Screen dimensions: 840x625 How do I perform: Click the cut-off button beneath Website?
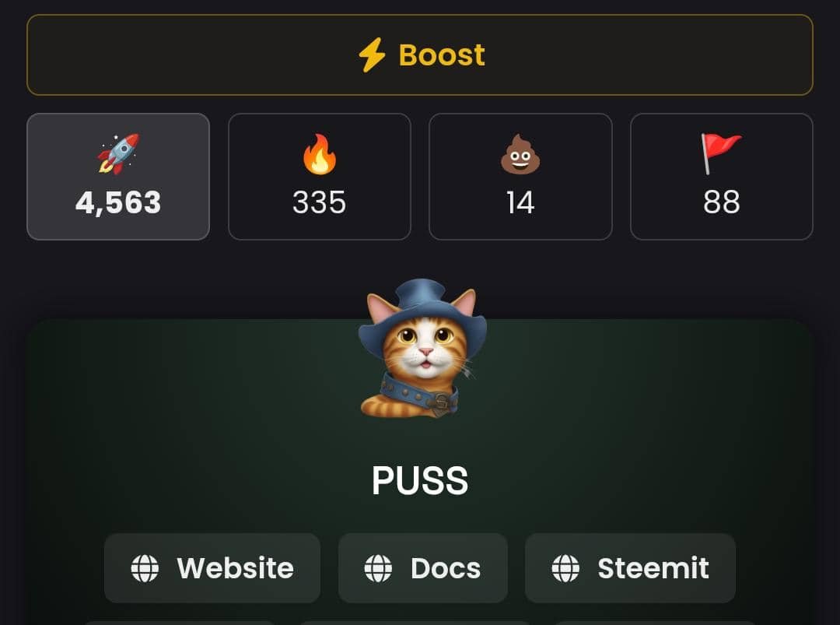[x=180, y=623]
